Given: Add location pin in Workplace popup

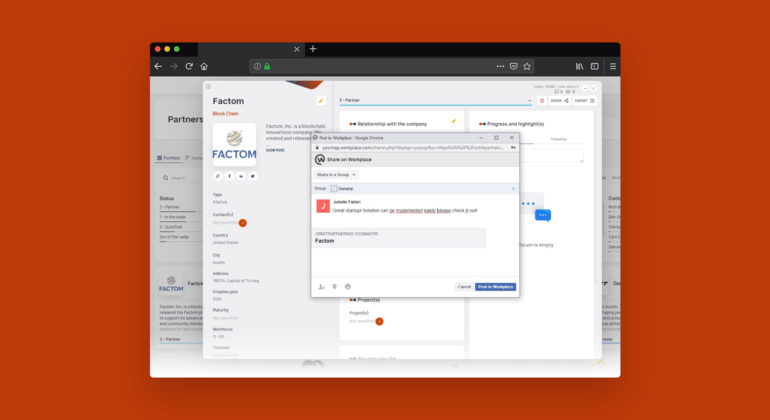Looking at the screenshot, I should tap(334, 287).
